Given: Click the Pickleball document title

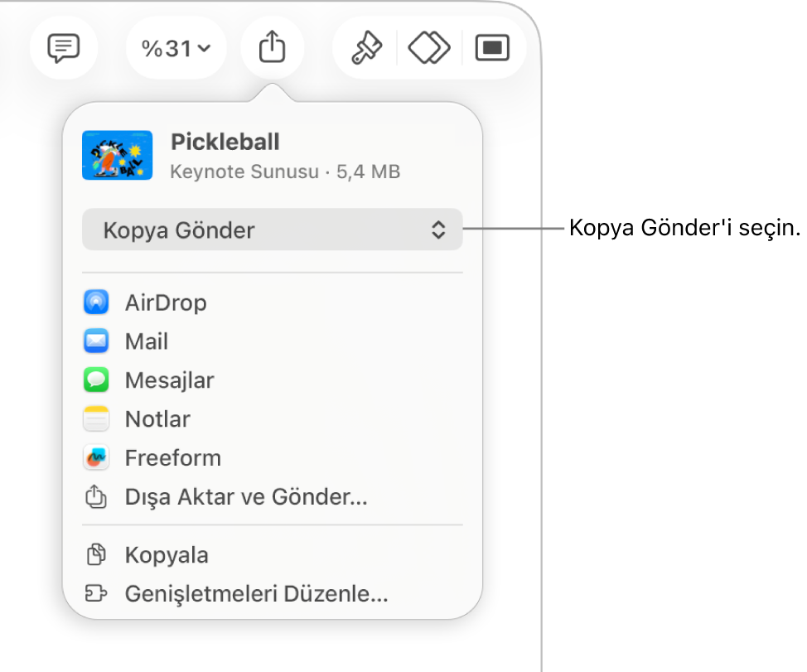Looking at the screenshot, I should (x=225, y=142).
